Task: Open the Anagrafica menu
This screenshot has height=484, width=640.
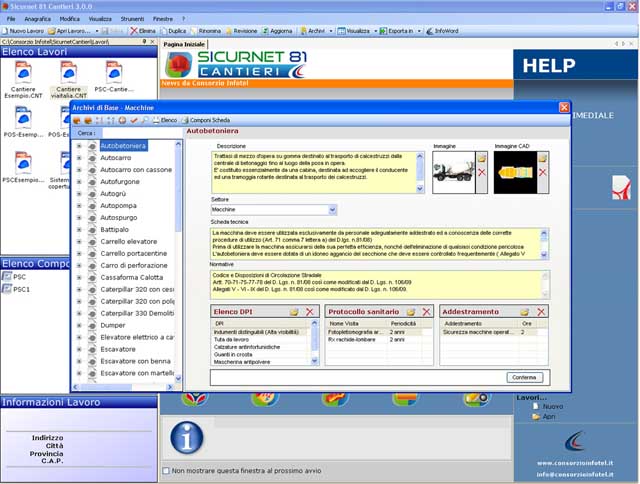Action: pyautogui.click(x=38, y=19)
